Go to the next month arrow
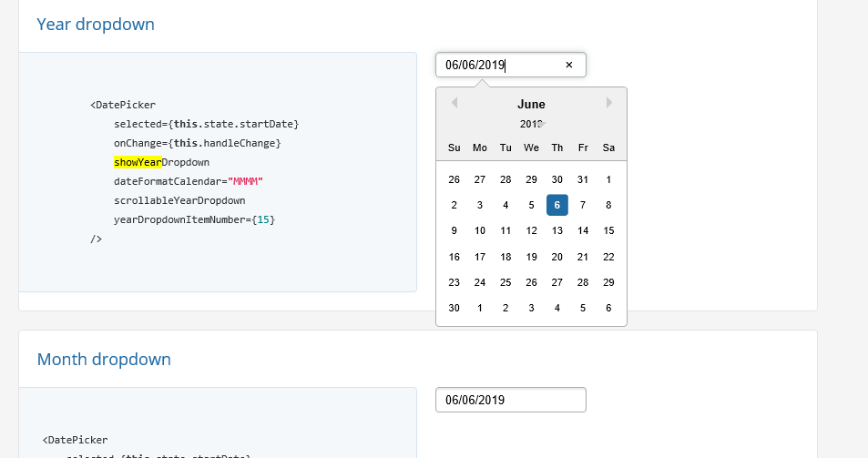868x458 pixels. 609,103
